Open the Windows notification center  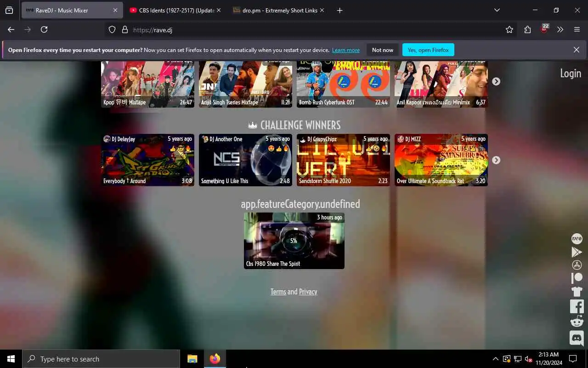pyautogui.click(x=573, y=359)
